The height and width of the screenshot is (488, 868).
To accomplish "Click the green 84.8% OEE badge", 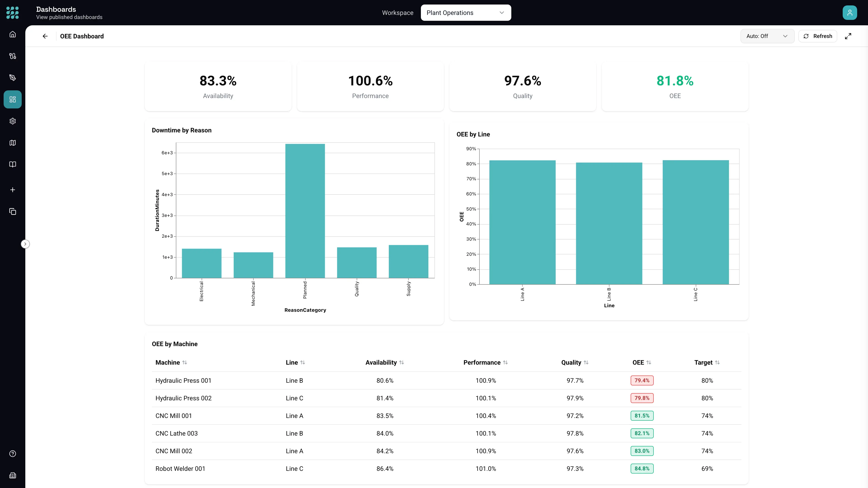I will [x=642, y=469].
